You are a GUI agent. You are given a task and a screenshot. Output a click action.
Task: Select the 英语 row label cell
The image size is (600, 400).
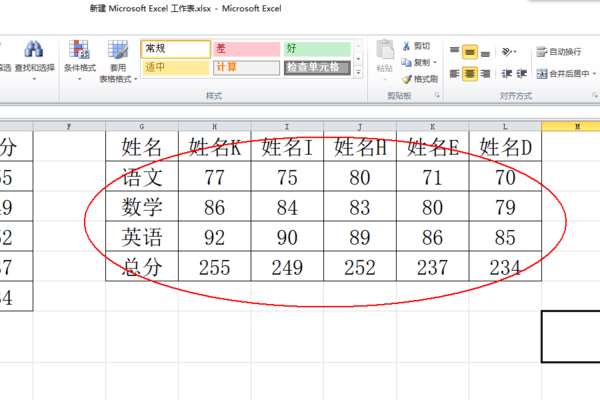(x=142, y=236)
